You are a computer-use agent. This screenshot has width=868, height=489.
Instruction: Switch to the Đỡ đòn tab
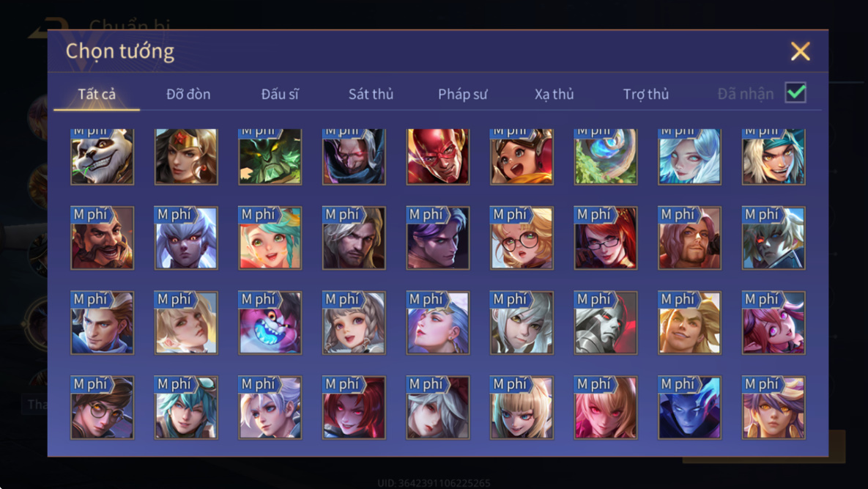[x=188, y=94]
